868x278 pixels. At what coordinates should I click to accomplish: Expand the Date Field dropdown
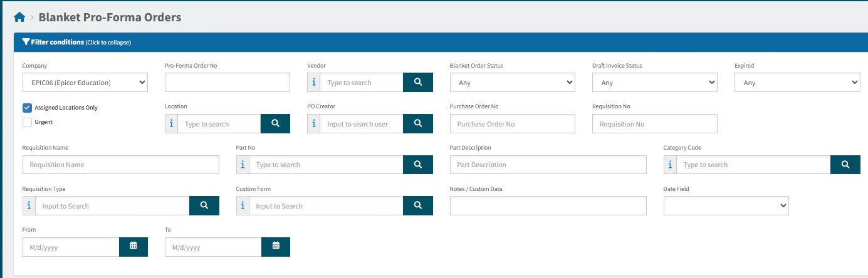726,206
